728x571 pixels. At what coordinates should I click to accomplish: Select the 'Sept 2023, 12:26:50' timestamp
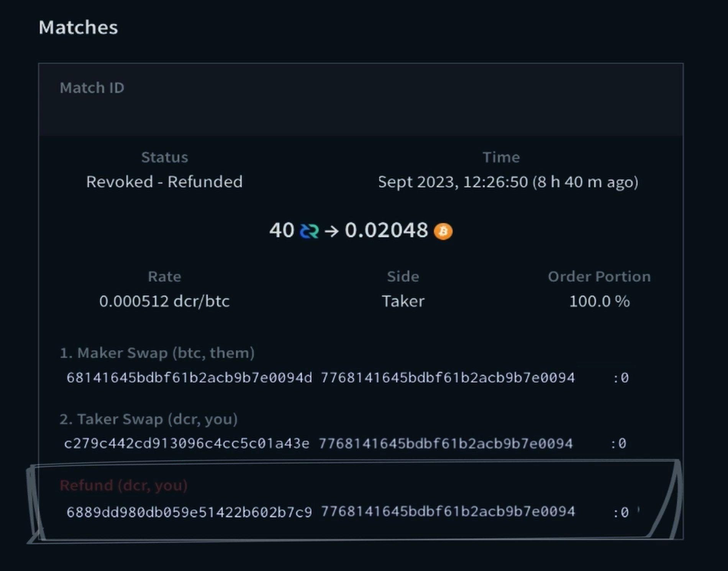(453, 182)
